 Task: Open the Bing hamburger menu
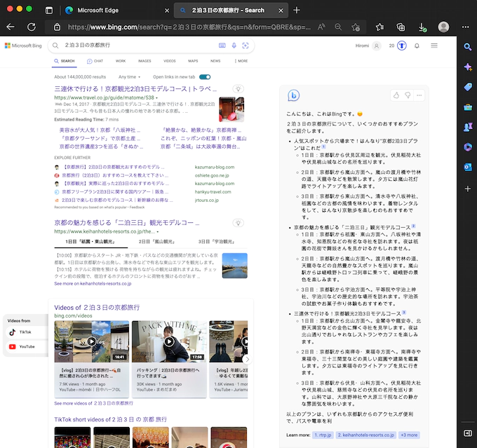(x=434, y=46)
